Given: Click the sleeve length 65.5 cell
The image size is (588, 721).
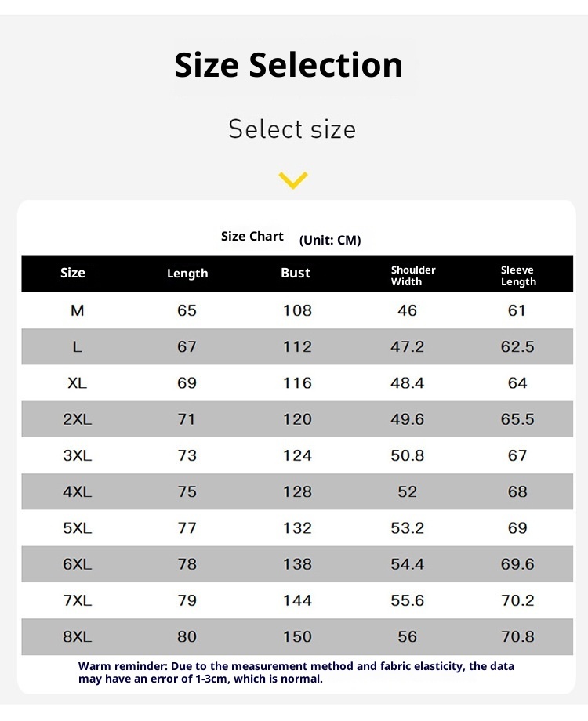Looking at the screenshot, I should 517,419.
